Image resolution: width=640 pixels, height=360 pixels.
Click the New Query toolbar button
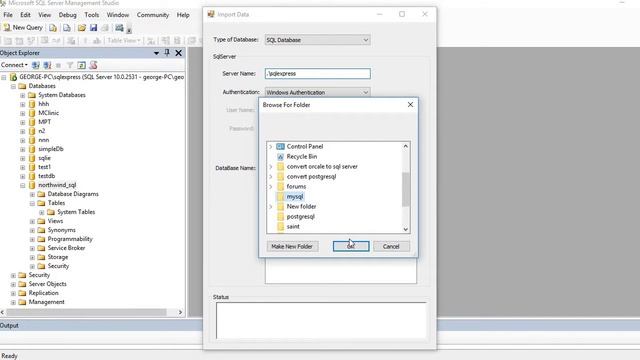[23, 28]
